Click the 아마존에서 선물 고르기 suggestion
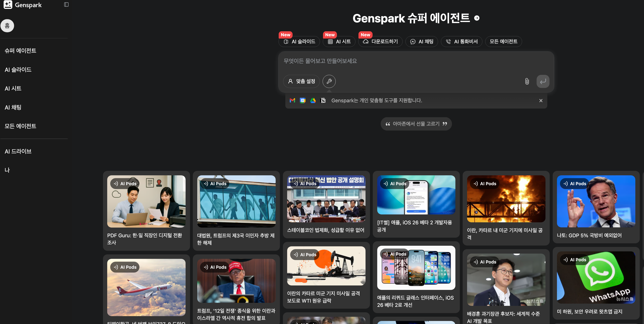The width and height of the screenshot is (644, 324). point(416,124)
